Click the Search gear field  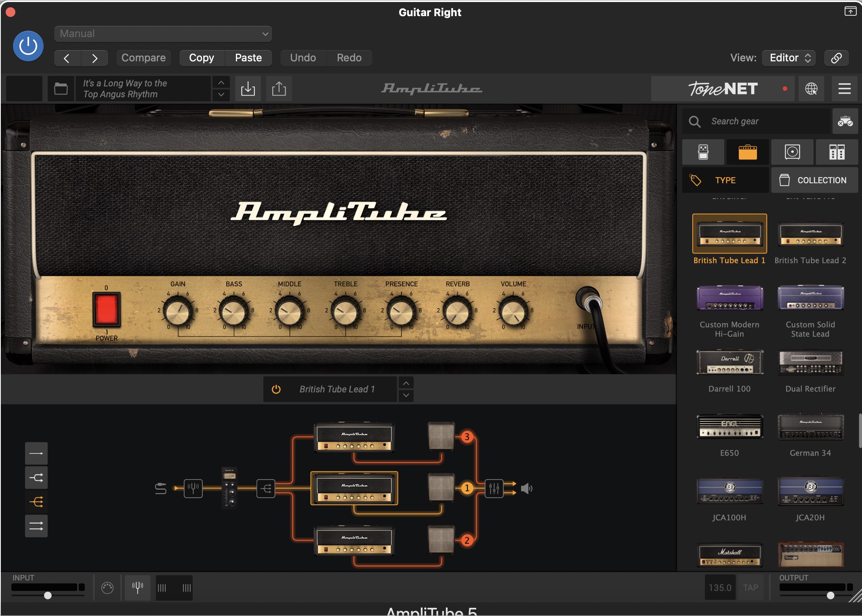[x=756, y=121]
